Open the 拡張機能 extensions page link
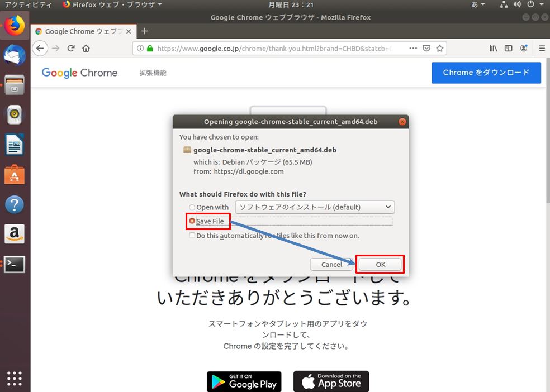Screen dimensions: 550x392 coord(153,73)
